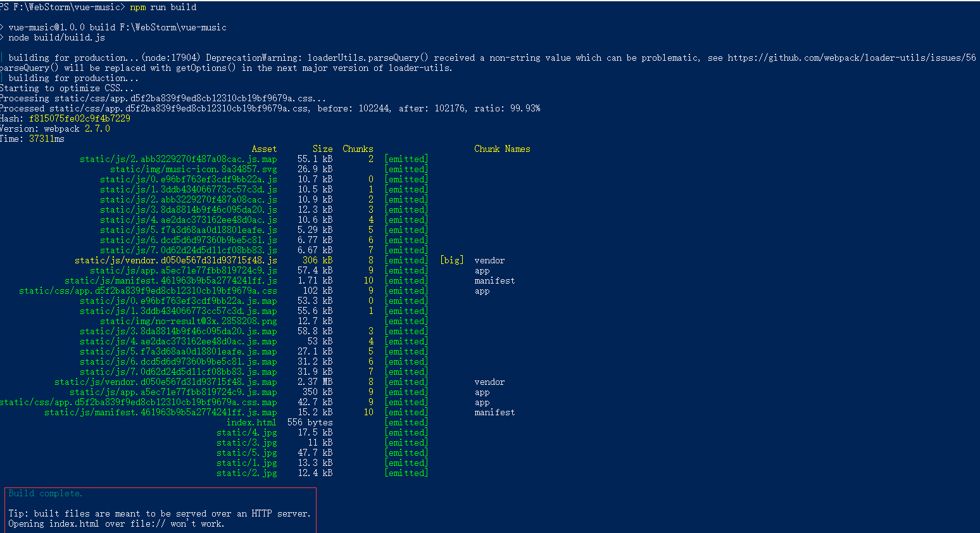Click the 102 kB size value
Image resolution: width=980 pixels, height=533 pixels.
click(x=318, y=291)
